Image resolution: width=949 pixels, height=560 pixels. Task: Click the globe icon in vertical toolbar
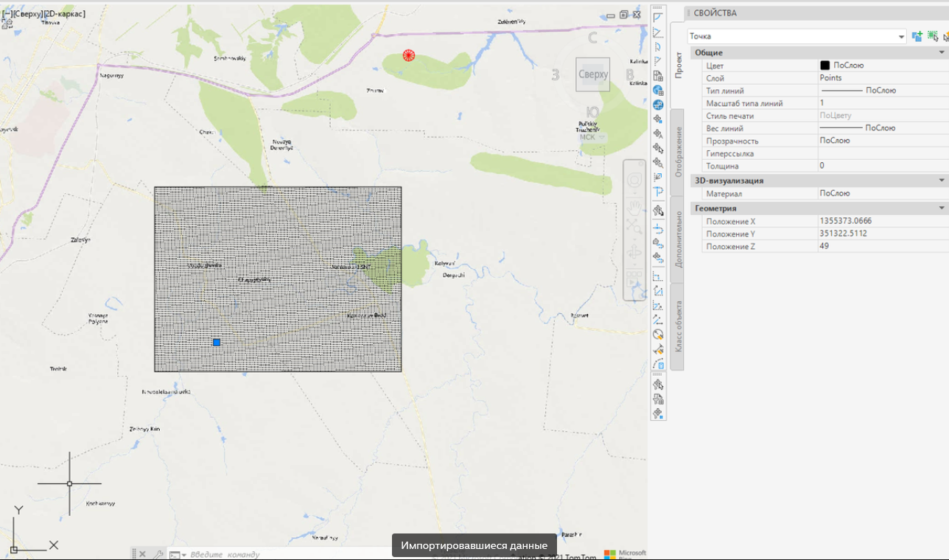pos(658,90)
